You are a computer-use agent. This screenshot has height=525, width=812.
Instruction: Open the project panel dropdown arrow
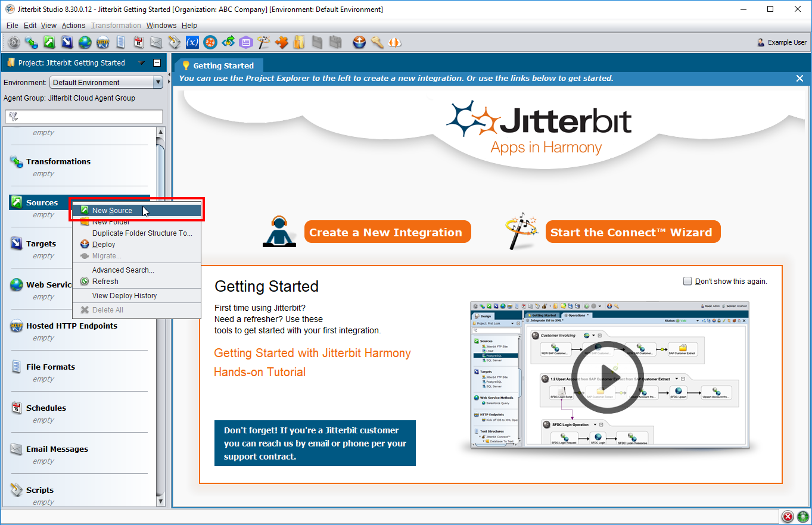[x=142, y=63]
